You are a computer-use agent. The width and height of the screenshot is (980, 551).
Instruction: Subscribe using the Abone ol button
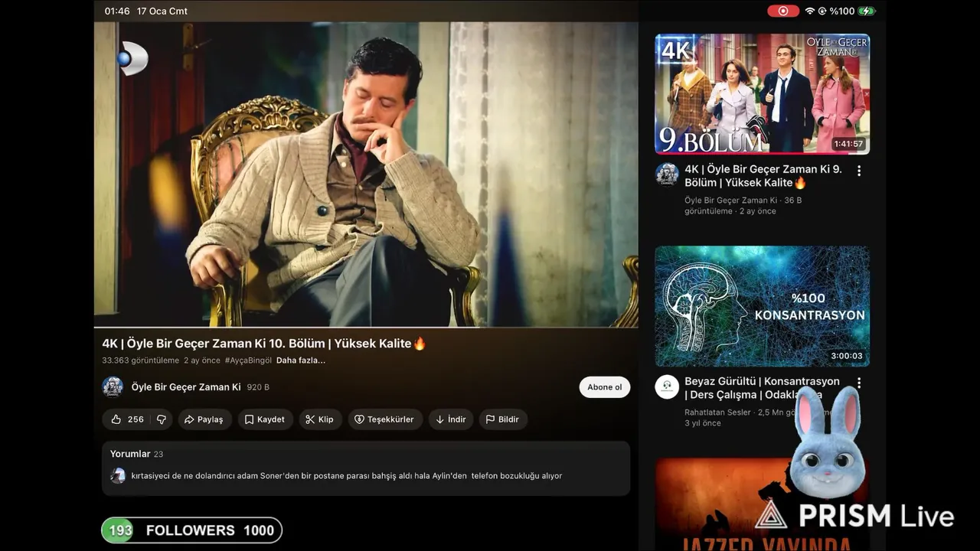(604, 387)
